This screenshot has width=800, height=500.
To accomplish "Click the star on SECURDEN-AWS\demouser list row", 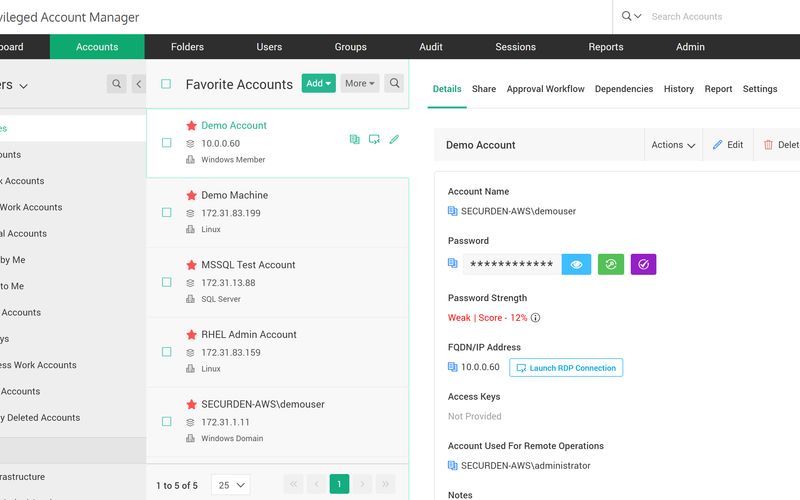I will pos(191,404).
